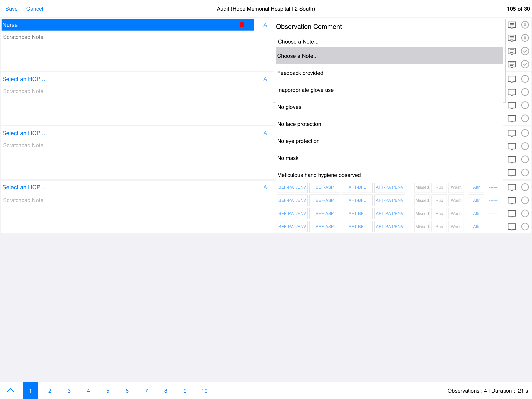
Task: Click the first BEF-ASP button in the fourth HCP group
Action: pyautogui.click(x=325, y=187)
